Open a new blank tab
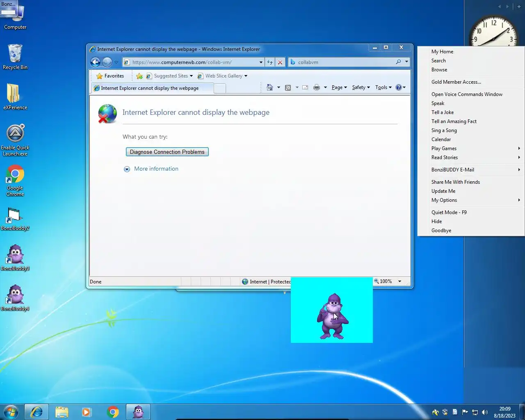Screen dimensions: 525x420 point(220,88)
